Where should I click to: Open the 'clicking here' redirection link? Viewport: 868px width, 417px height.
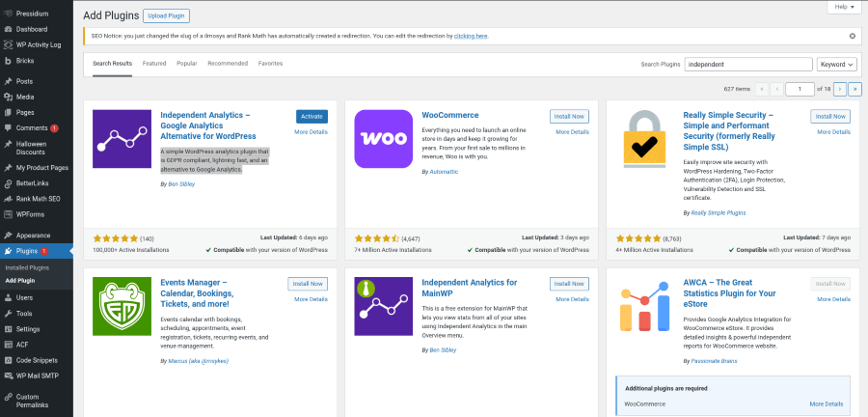click(x=471, y=36)
